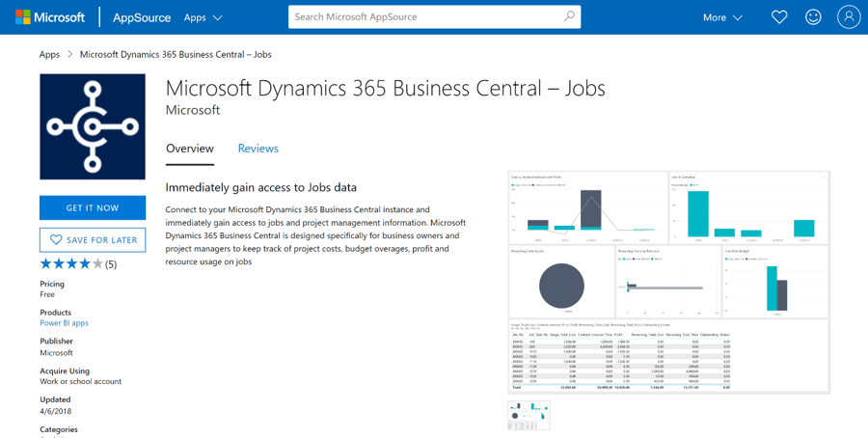The width and height of the screenshot is (868, 438).
Task: Click the 'Work or school account' text
Action: click(x=81, y=381)
